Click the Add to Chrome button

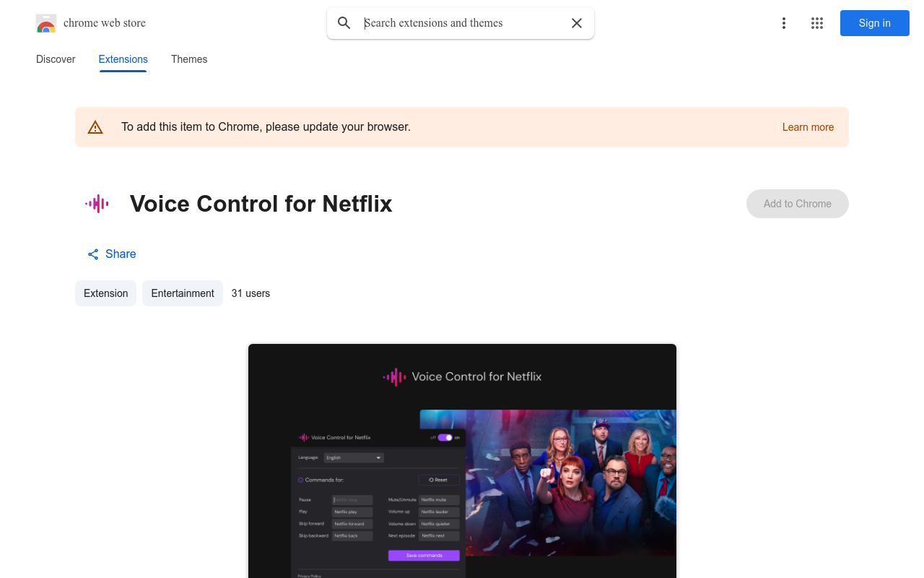[798, 204]
